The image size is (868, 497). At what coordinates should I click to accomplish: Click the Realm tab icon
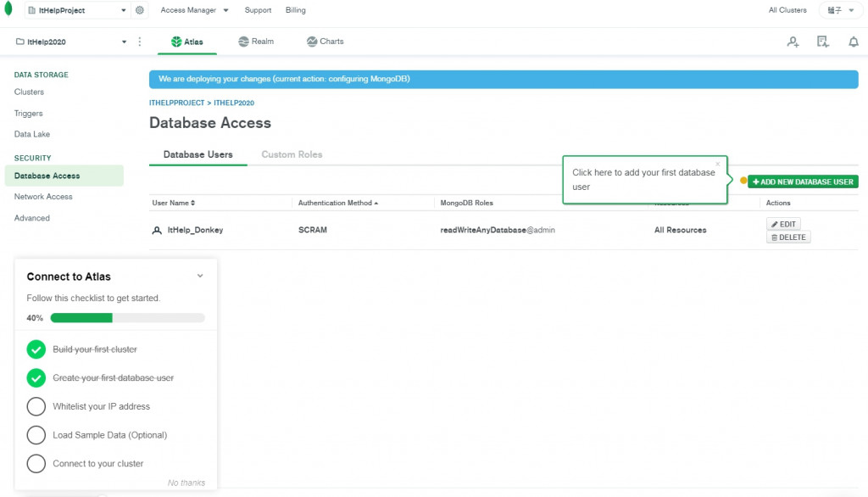(x=243, y=42)
